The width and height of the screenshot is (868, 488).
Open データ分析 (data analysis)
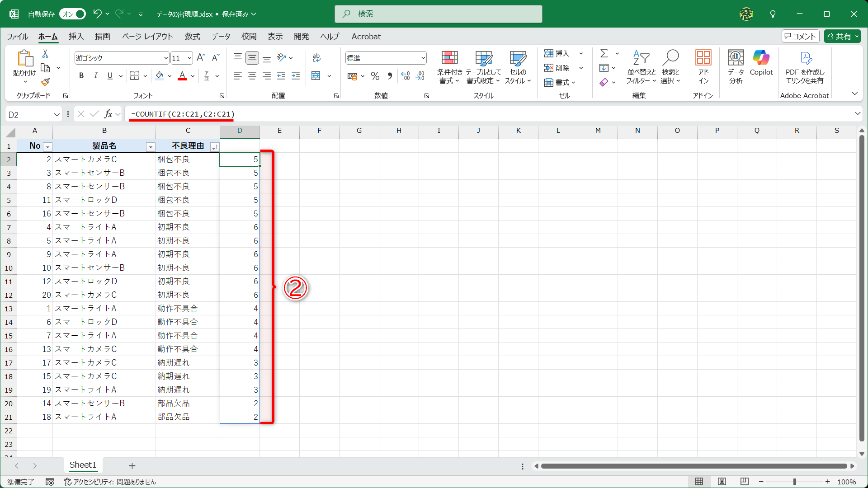point(735,67)
